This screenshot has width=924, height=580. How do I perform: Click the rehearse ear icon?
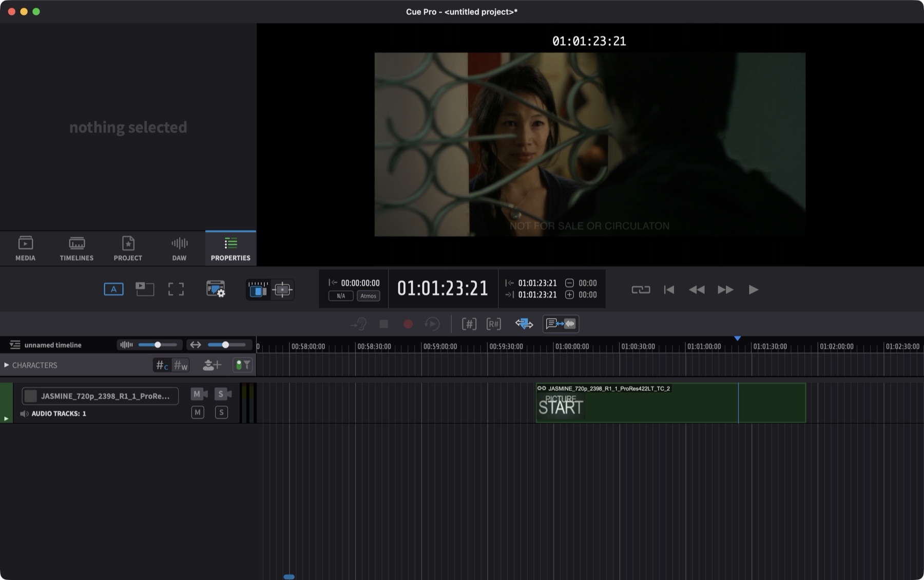point(358,324)
